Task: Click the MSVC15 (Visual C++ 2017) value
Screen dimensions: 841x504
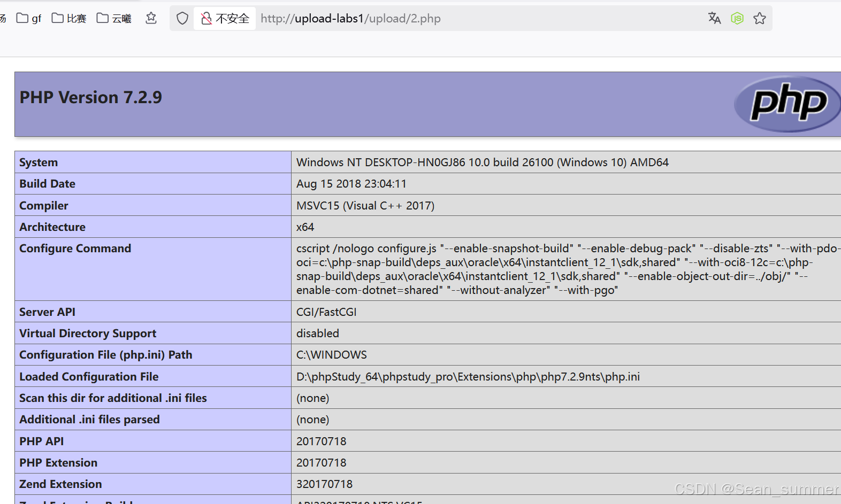Action: tap(365, 206)
